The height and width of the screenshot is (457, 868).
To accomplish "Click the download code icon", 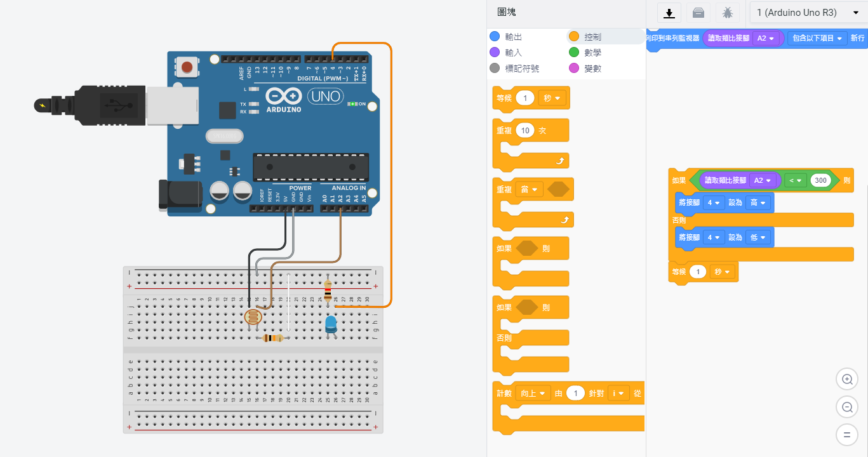I will point(669,13).
